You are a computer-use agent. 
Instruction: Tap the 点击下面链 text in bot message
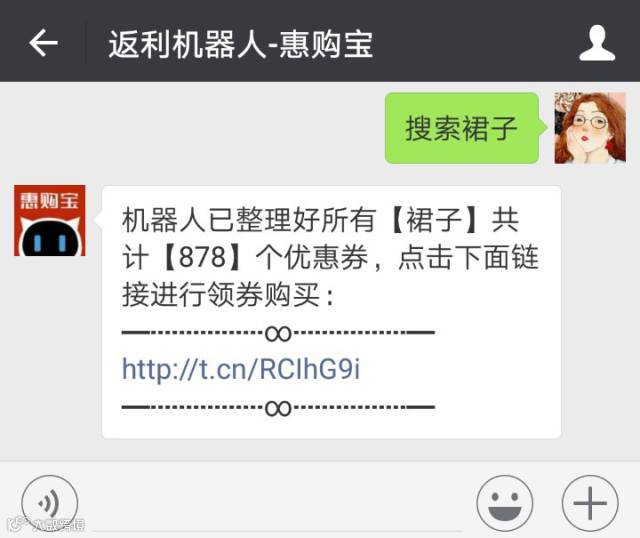[469, 258]
